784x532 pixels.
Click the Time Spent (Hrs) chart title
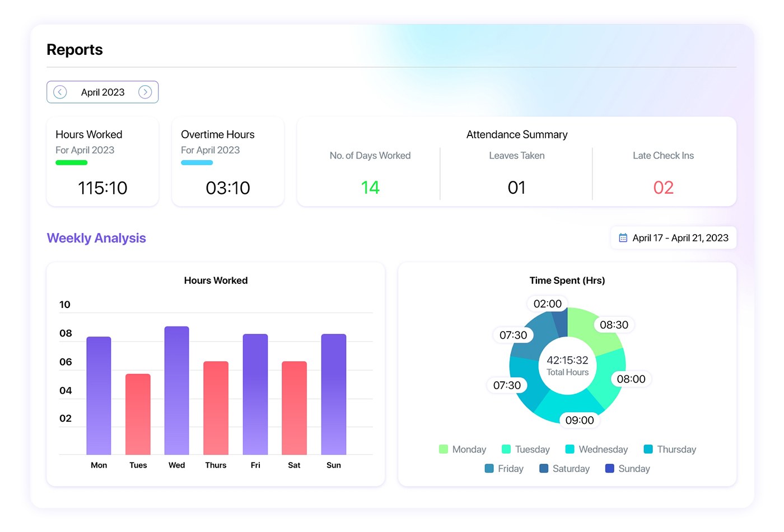(567, 281)
